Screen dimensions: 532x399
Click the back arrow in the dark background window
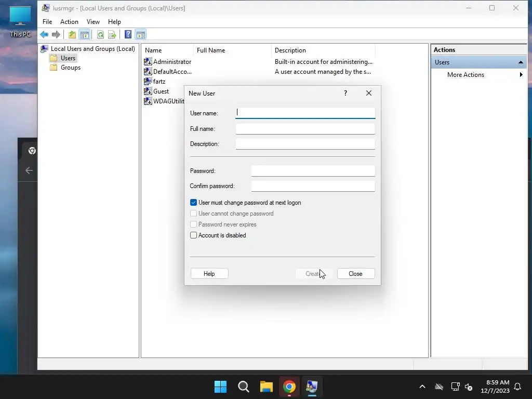click(29, 170)
